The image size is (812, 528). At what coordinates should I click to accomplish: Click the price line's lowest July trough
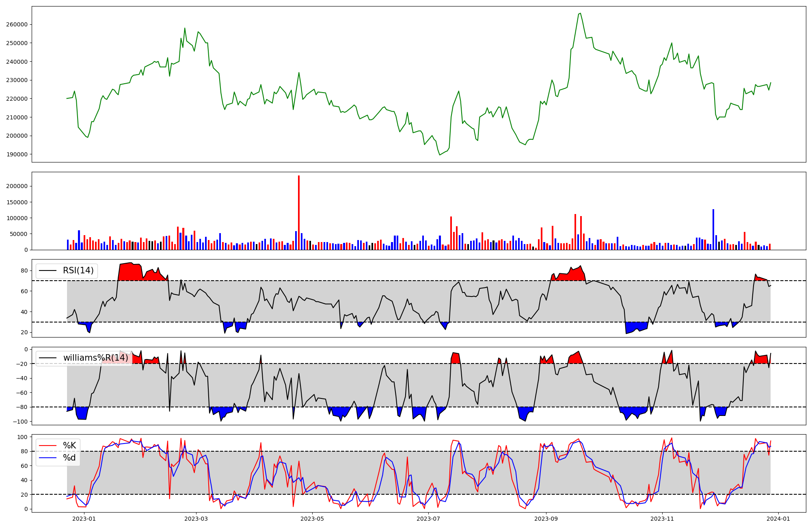pyautogui.click(x=440, y=155)
